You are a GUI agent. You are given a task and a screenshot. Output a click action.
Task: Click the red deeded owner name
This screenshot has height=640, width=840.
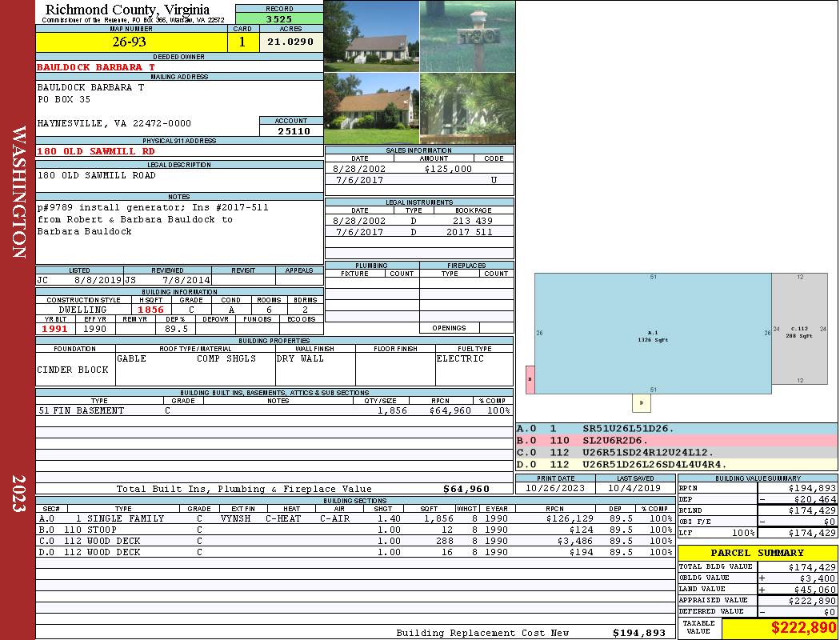96,67
